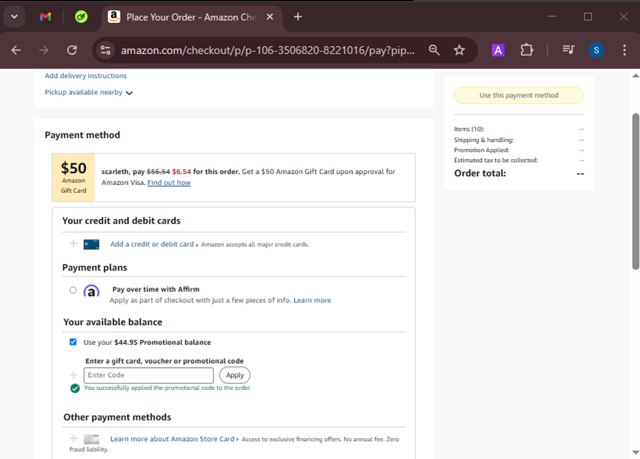Click the plus icon beside Amazon Store Card
640x459 pixels.
click(73, 438)
